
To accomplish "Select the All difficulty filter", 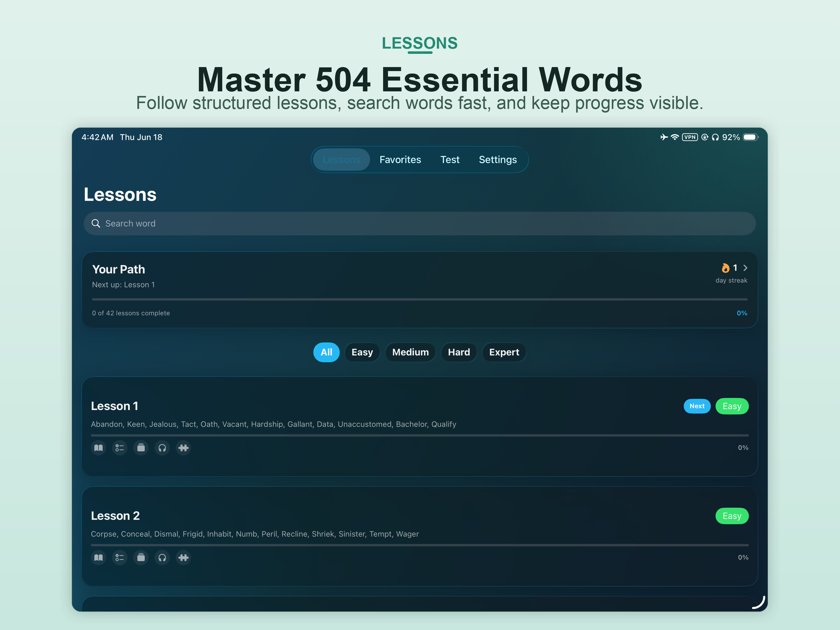I will coord(326,352).
